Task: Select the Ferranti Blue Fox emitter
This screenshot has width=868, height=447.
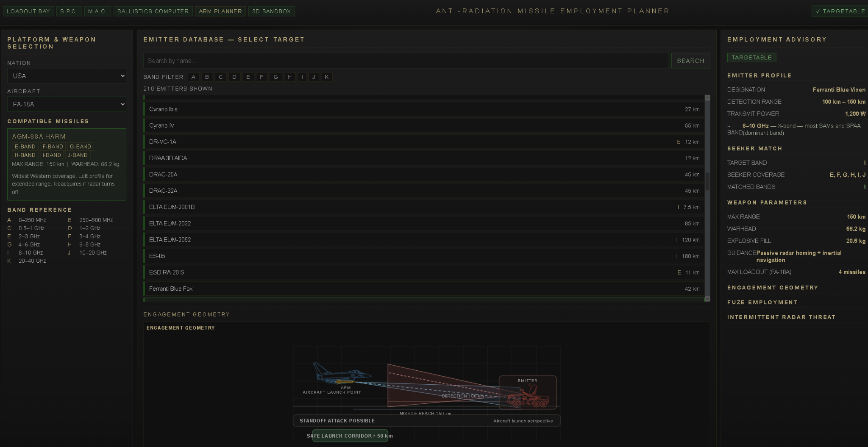Action: click(x=424, y=289)
